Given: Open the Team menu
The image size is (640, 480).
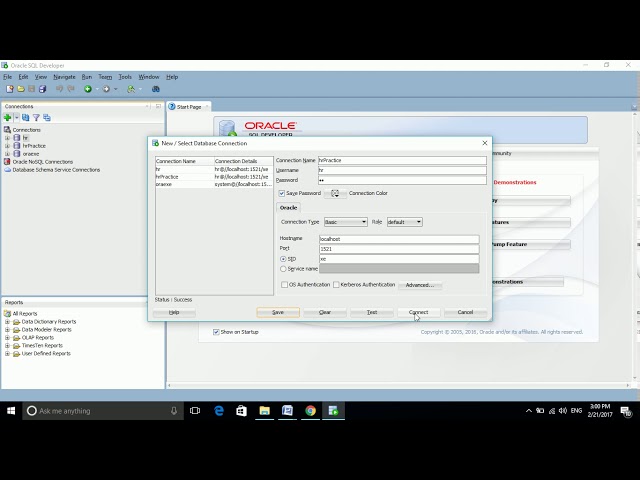Looking at the screenshot, I should coord(105,77).
